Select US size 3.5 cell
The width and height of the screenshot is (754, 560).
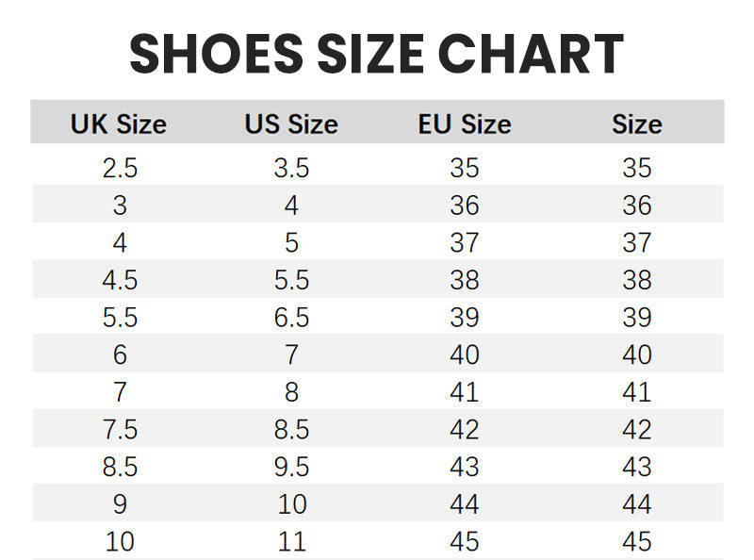click(x=291, y=169)
